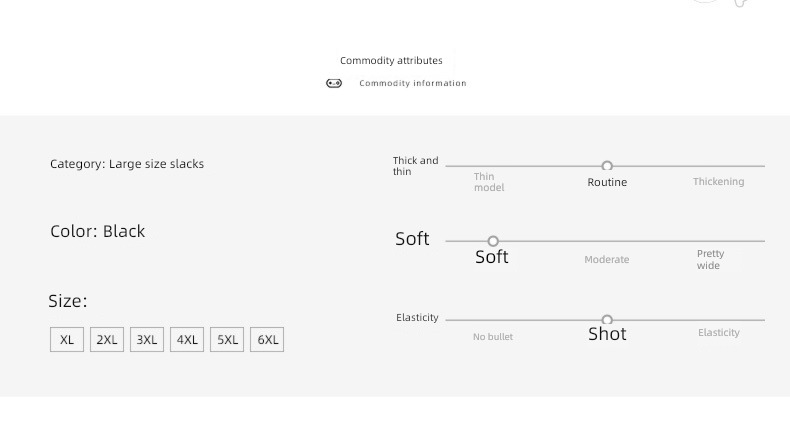The width and height of the screenshot is (790, 422).
Task: Click the Category: Large size slacks text
Action: pyautogui.click(x=127, y=164)
